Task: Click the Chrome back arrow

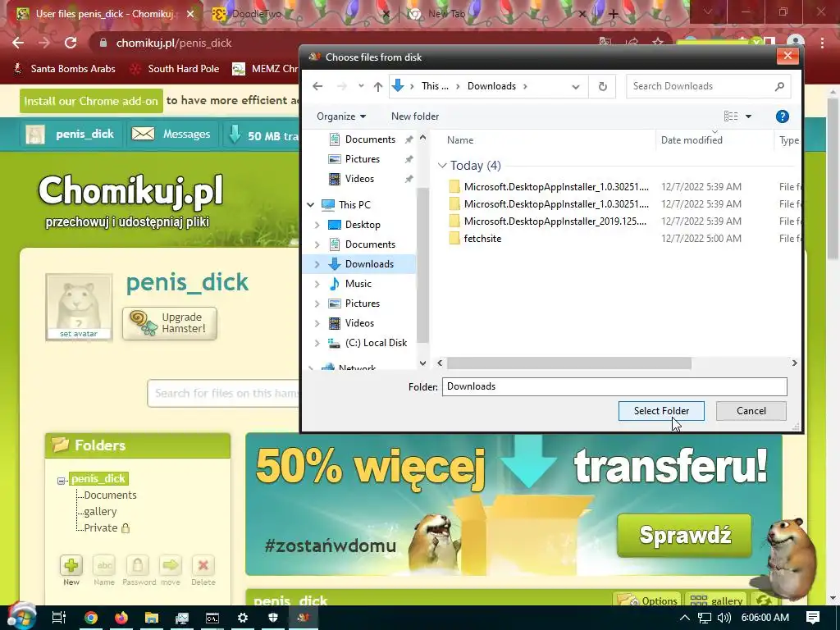Action: point(18,43)
